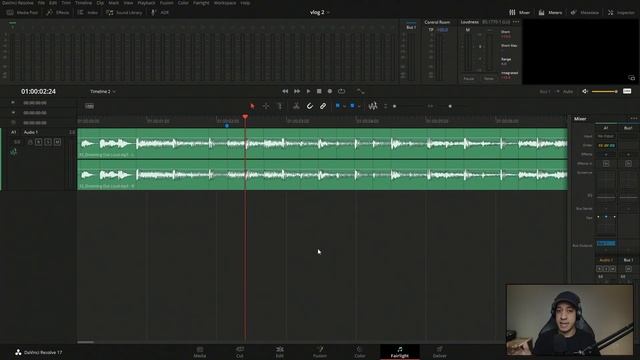Select the Audio 1 track name

pyautogui.click(x=31, y=132)
